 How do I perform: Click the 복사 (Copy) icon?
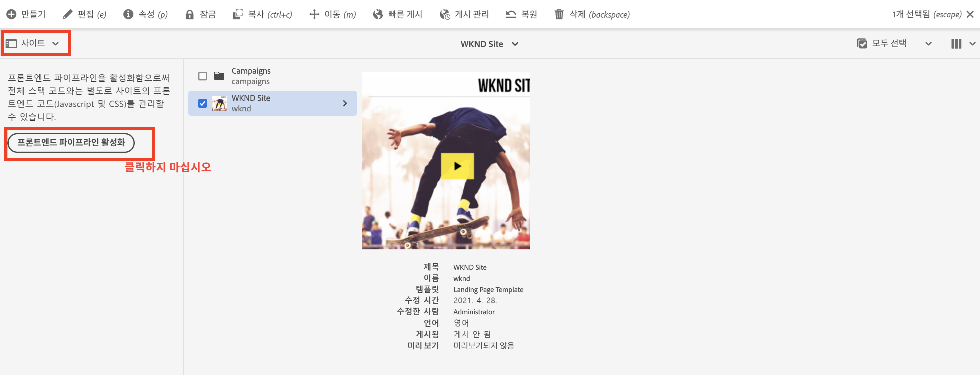click(x=237, y=15)
